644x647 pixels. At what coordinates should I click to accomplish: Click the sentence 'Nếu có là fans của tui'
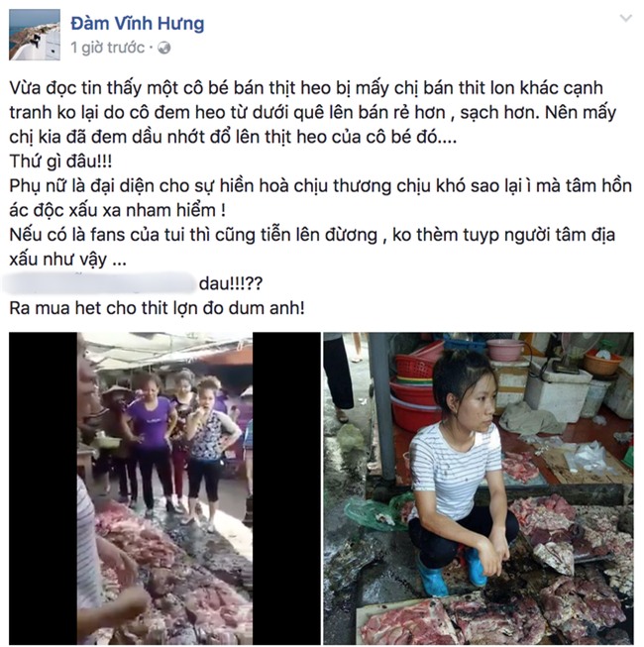pos(312,247)
